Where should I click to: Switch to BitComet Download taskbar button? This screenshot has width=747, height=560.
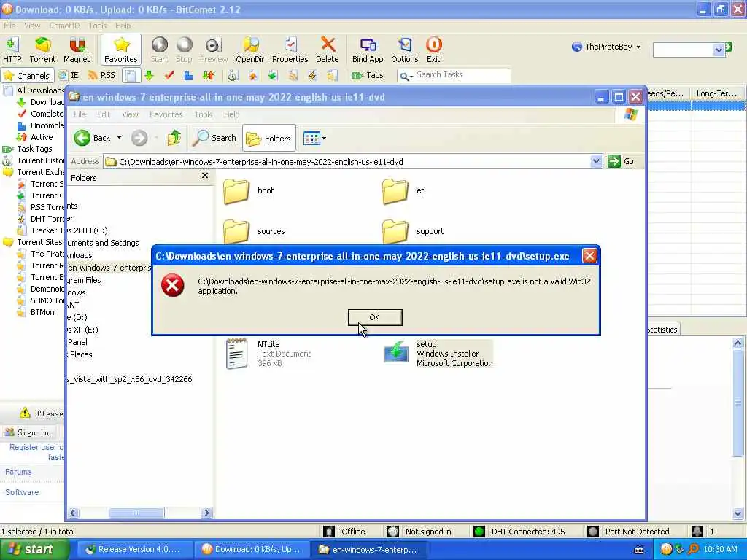[x=252, y=550]
